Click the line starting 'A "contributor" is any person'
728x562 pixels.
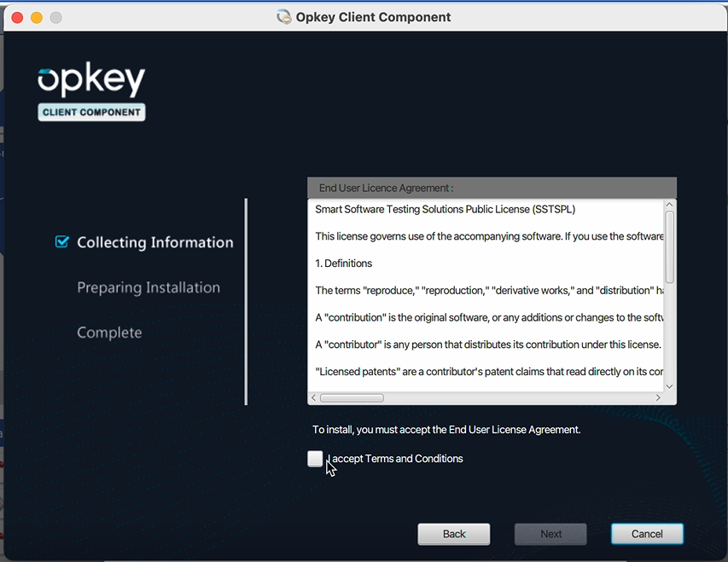pos(488,345)
